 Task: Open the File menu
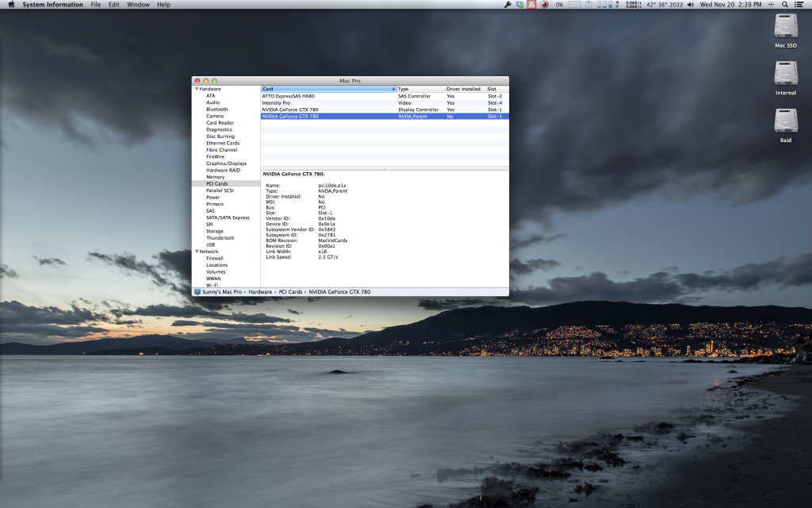click(95, 5)
